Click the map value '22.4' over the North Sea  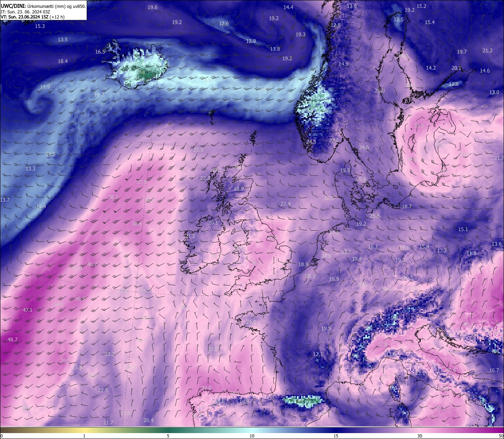(x=285, y=204)
